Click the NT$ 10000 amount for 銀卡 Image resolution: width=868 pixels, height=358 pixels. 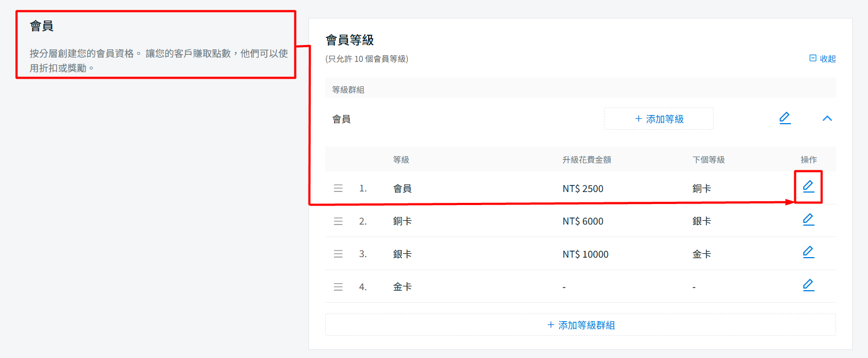(585, 254)
